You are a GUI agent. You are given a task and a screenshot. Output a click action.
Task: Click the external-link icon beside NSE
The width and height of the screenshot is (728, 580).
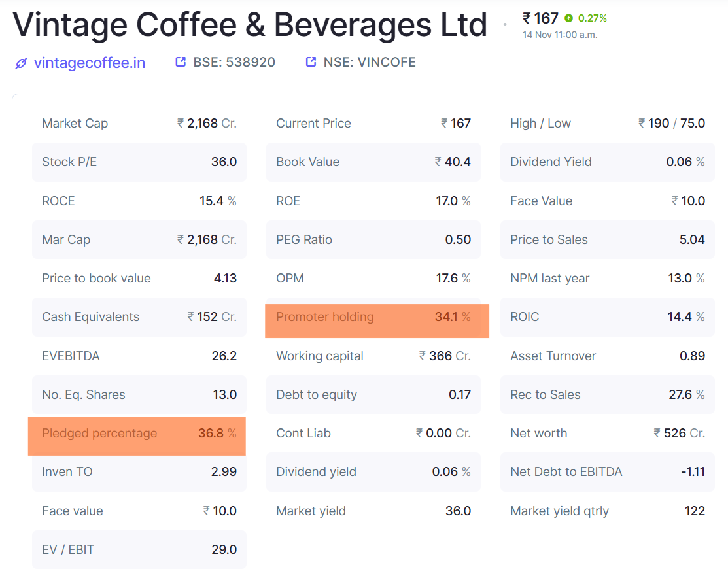coord(311,61)
